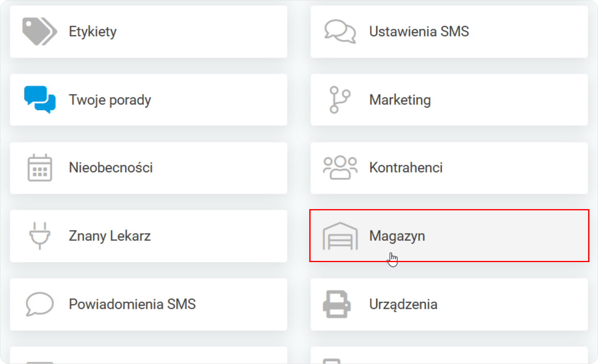The height and width of the screenshot is (364, 598).
Task: Select the Znany Lekarz label text
Action: [109, 236]
